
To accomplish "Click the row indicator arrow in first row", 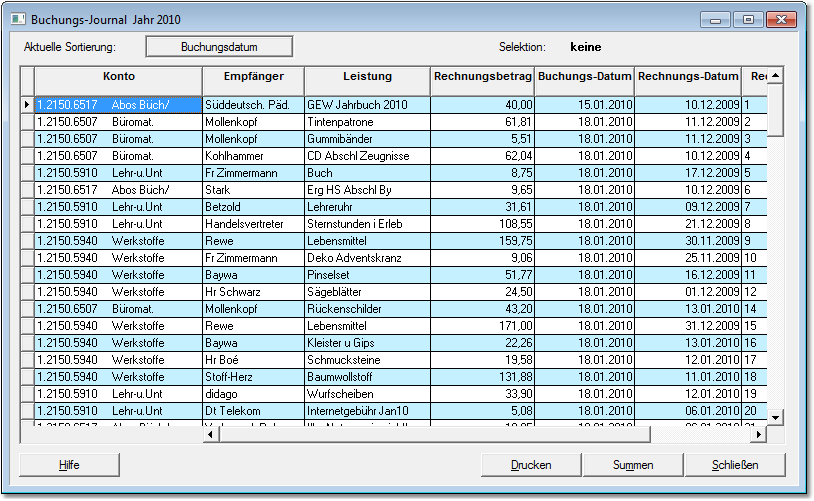I will click(x=27, y=104).
